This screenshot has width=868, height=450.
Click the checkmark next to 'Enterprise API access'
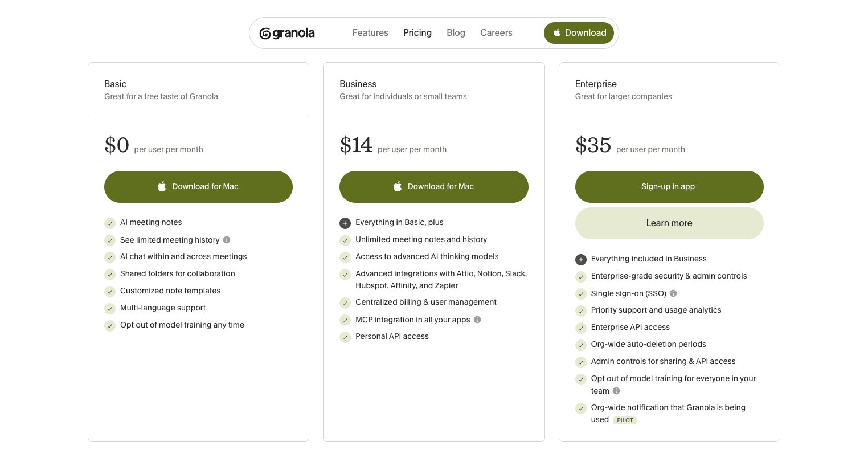(581, 328)
